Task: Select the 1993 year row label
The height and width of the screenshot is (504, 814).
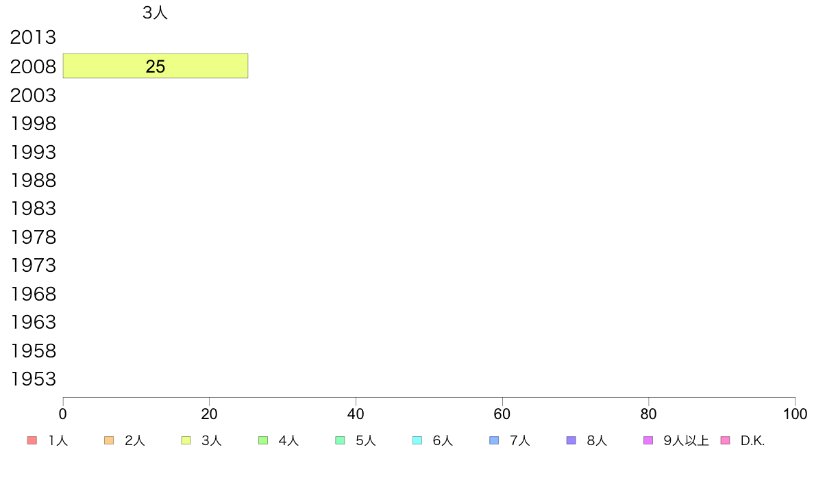Action: click(33, 152)
